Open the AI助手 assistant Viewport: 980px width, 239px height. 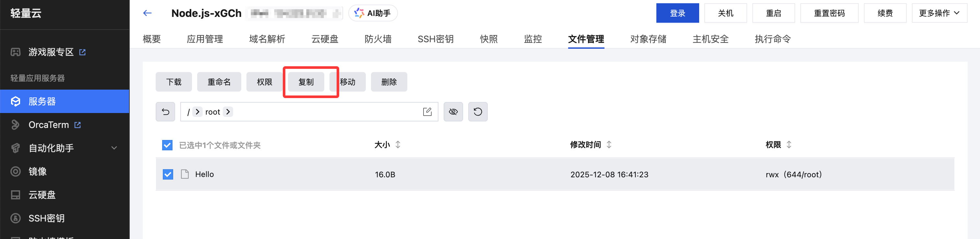click(x=373, y=13)
